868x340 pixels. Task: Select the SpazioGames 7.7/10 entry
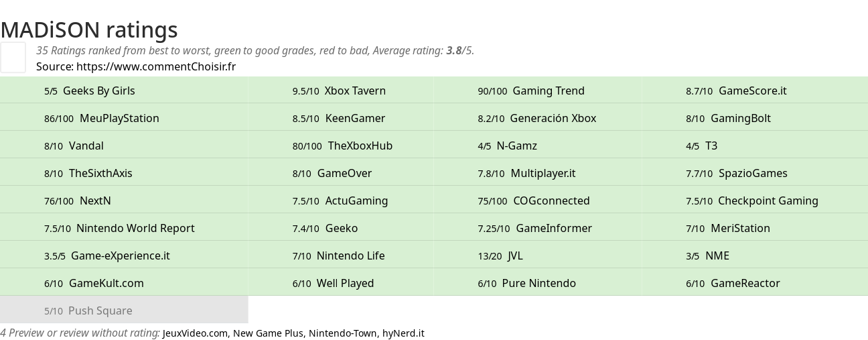pos(755,173)
